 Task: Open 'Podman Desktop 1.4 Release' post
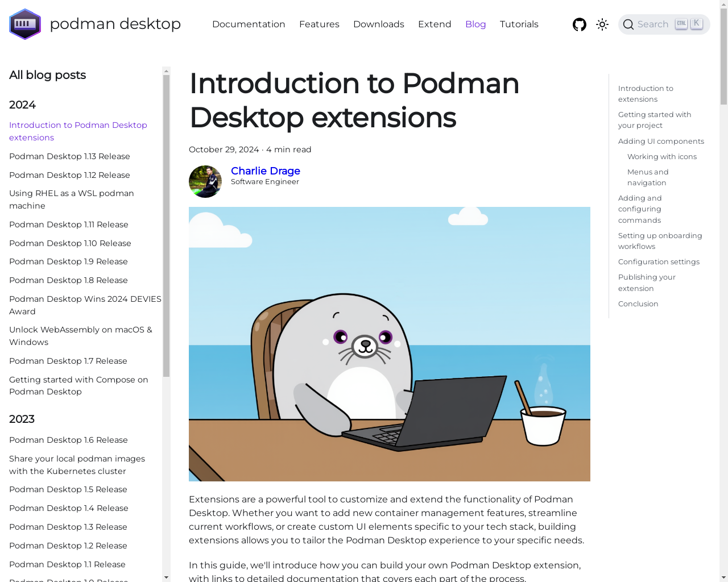(x=69, y=508)
